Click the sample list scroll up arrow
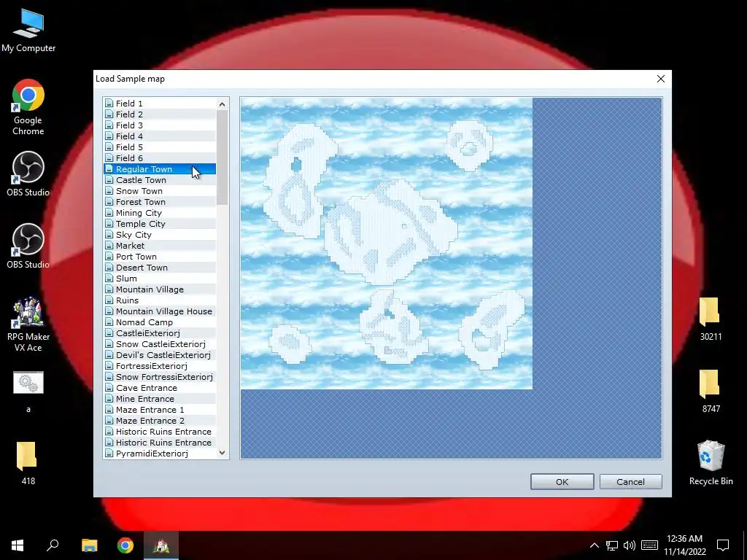Image resolution: width=747 pixels, height=560 pixels. click(222, 104)
